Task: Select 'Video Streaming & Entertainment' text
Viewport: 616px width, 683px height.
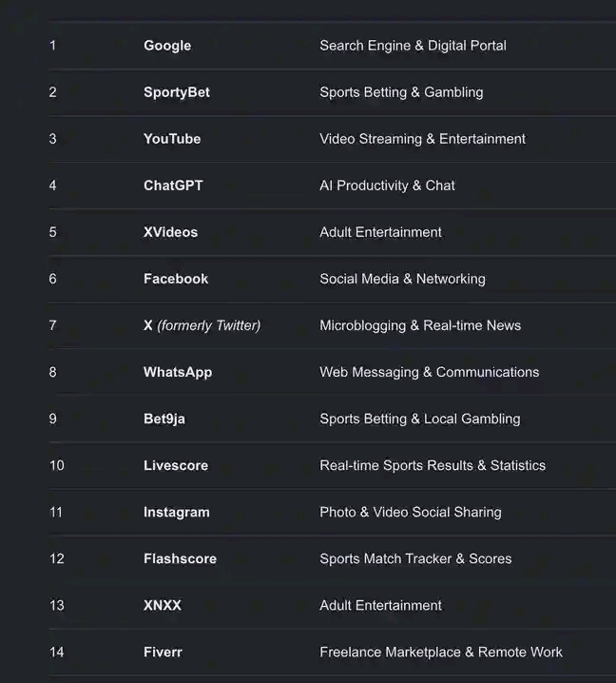Action: click(422, 139)
